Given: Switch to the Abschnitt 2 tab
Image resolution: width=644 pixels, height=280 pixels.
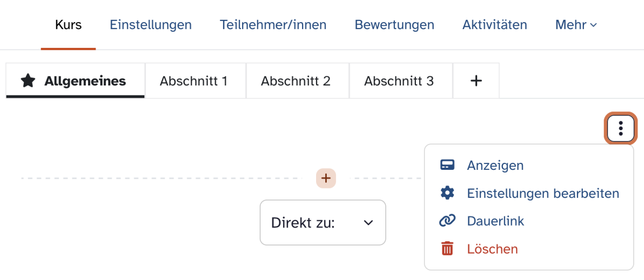Looking at the screenshot, I should (x=296, y=81).
